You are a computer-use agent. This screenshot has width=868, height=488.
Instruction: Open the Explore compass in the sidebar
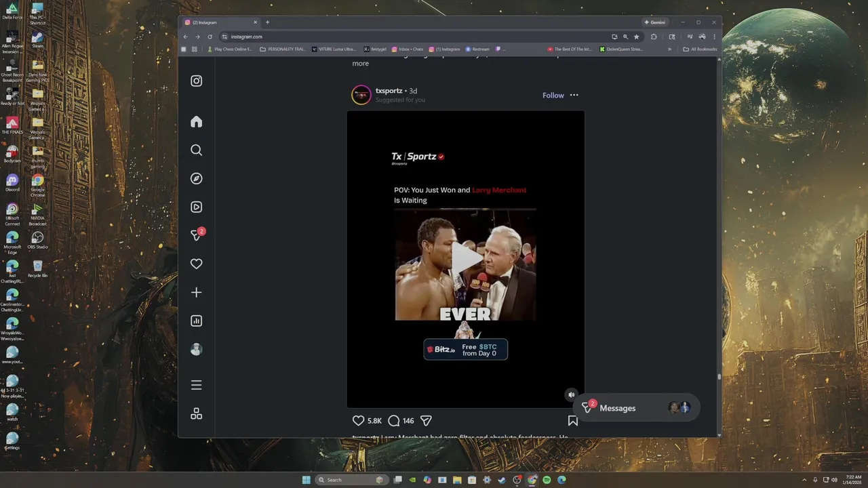pos(196,178)
